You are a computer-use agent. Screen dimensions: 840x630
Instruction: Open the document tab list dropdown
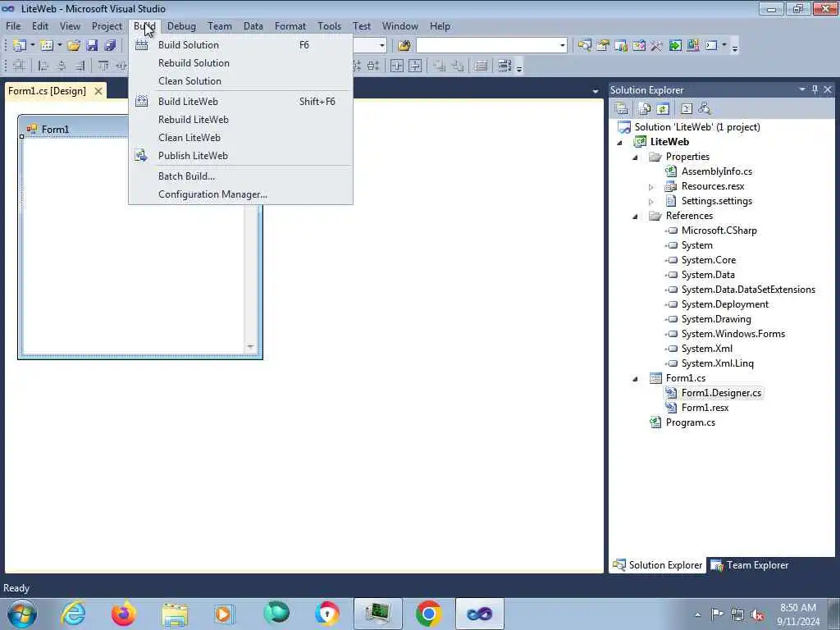pos(596,92)
